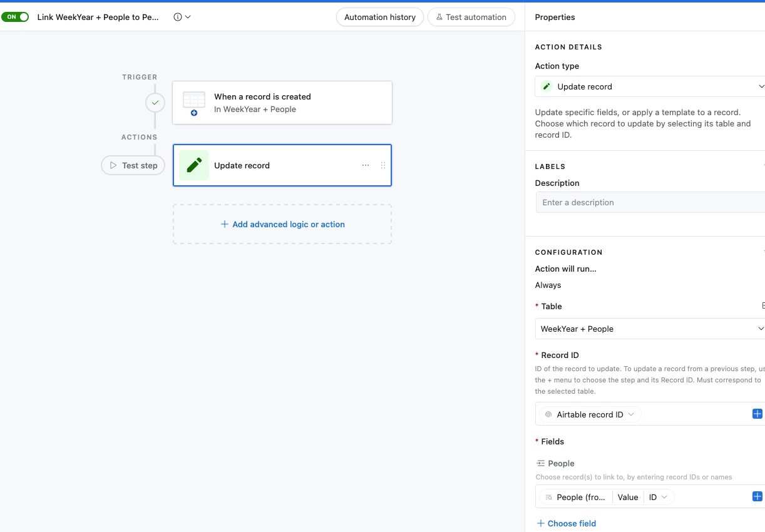The height and width of the screenshot is (532, 765).
Task: Click the People linked field icon
Action: (x=541, y=463)
